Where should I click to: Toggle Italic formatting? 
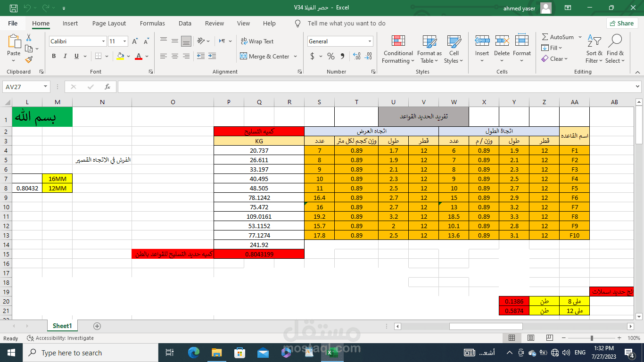click(65, 56)
